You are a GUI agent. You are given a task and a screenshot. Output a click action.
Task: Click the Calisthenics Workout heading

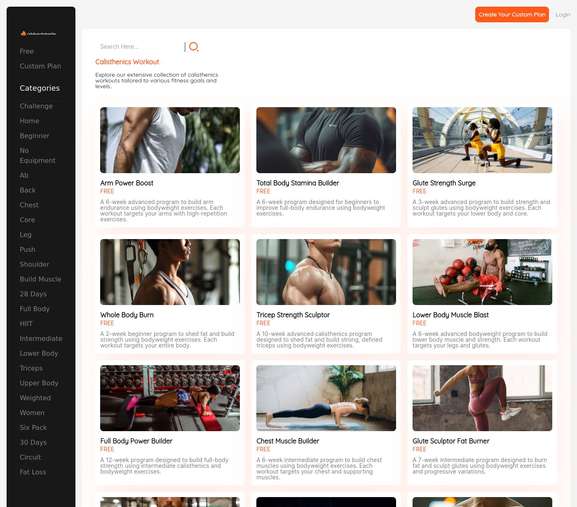click(x=127, y=62)
